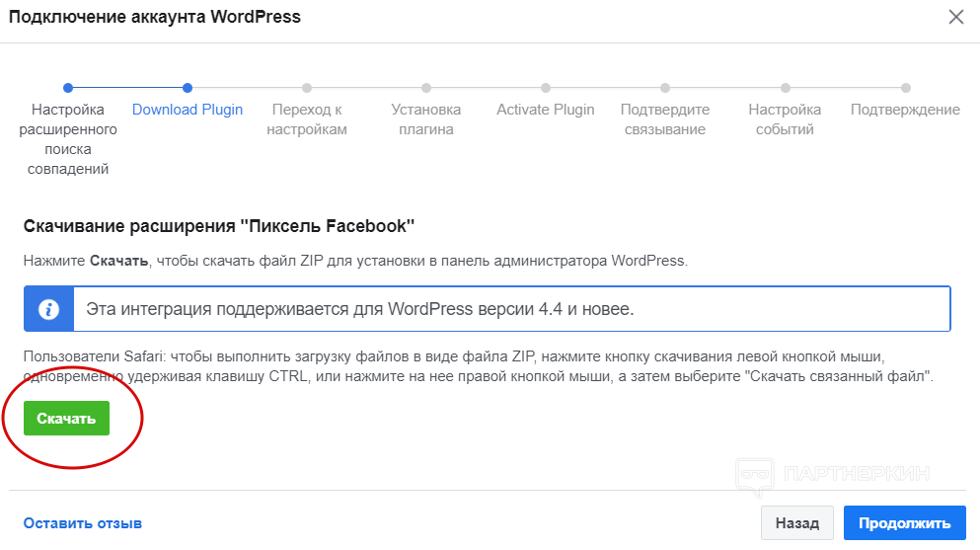Click the progress dot above Activate Plugin
This screenshot has height=550, width=980.
point(546,88)
